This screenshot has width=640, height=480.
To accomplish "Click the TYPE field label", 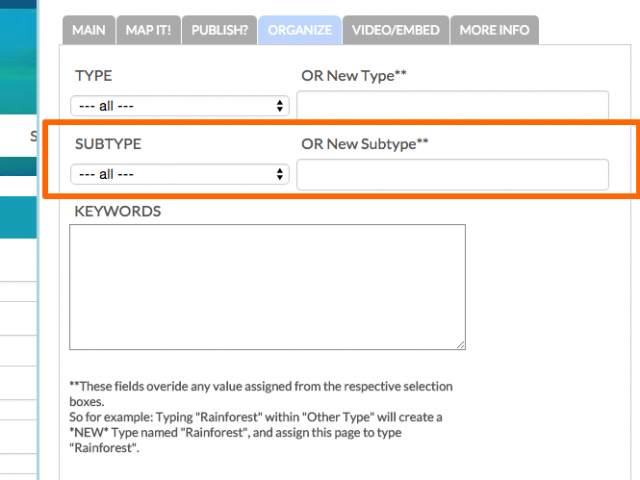I will [94, 76].
